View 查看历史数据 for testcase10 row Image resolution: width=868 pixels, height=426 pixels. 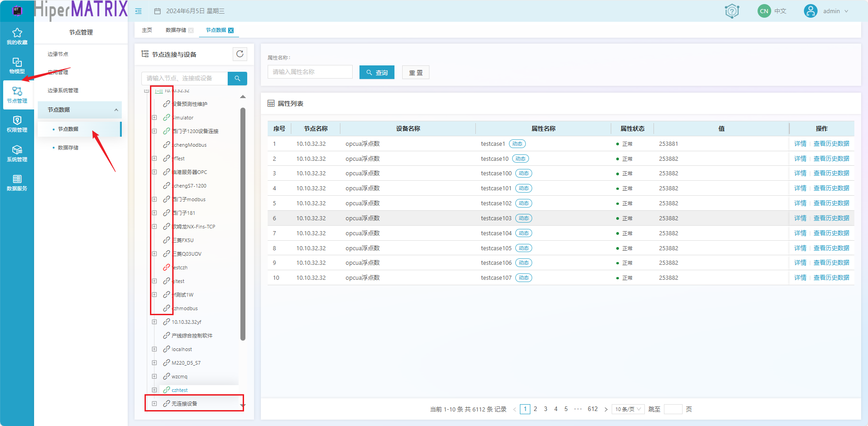tap(831, 159)
